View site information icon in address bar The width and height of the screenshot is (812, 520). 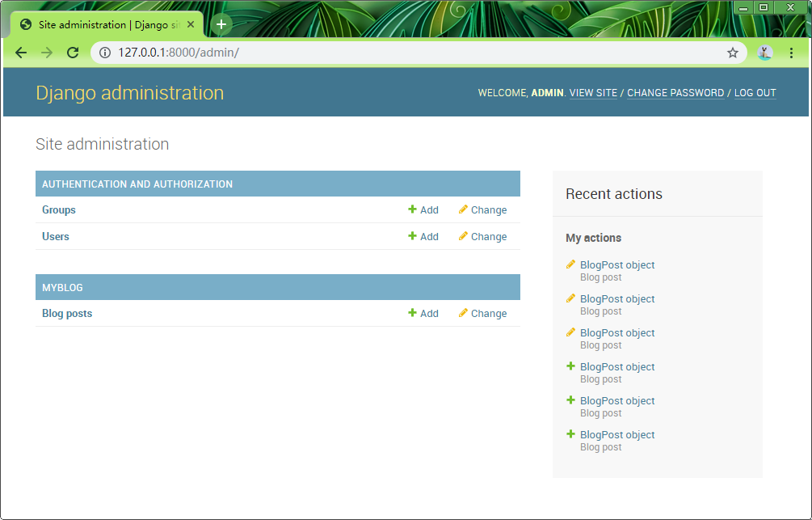pos(105,53)
